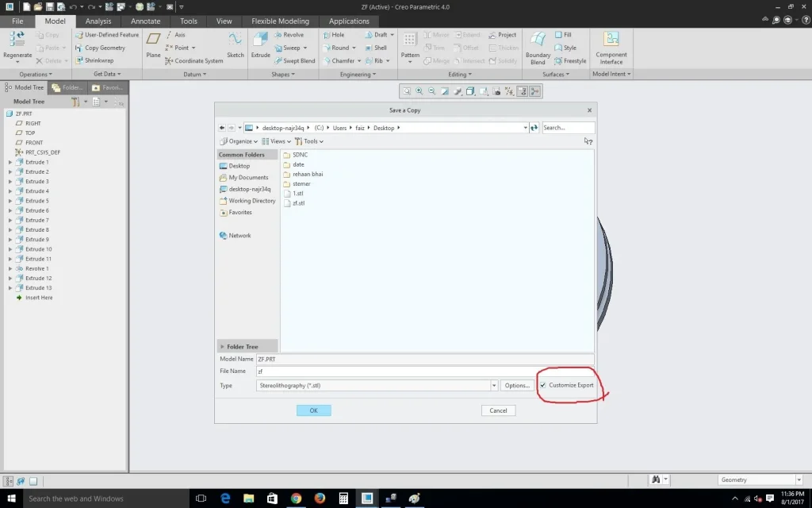
Task: Switch to the Analysis ribbon tab
Action: [x=98, y=21]
